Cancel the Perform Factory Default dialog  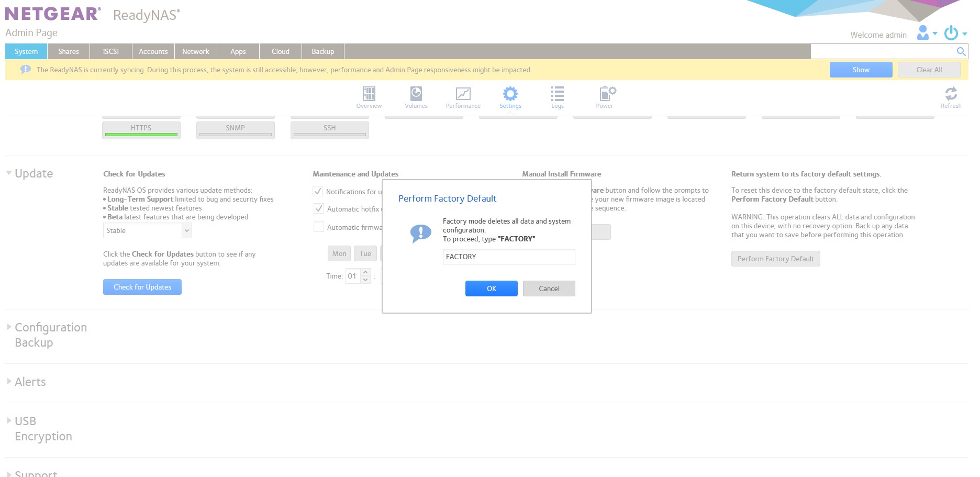[x=549, y=289]
